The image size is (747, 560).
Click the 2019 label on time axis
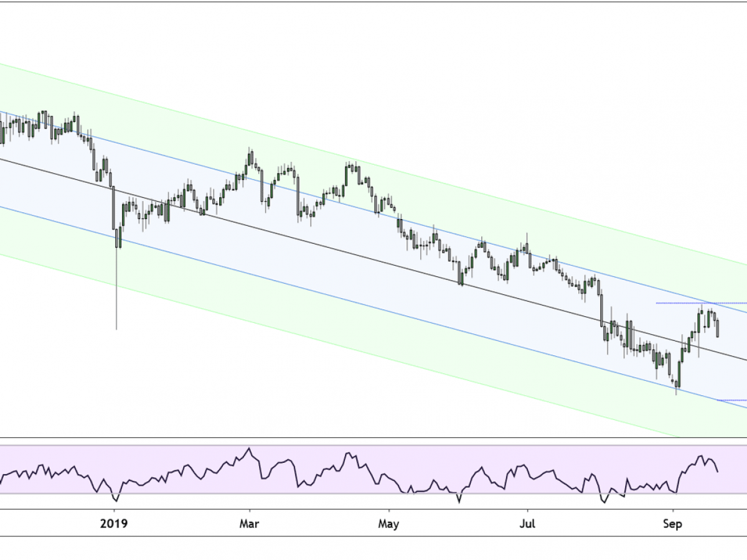tap(115, 524)
